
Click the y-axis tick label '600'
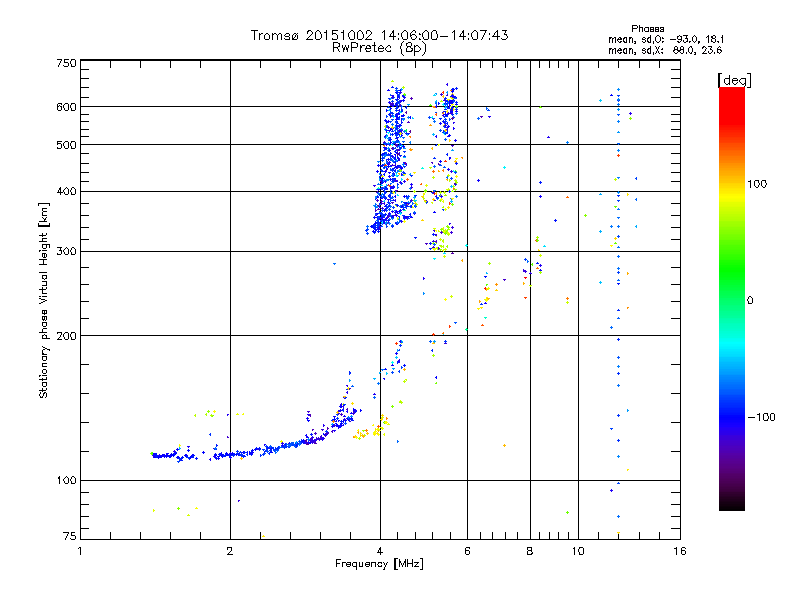click(66, 107)
